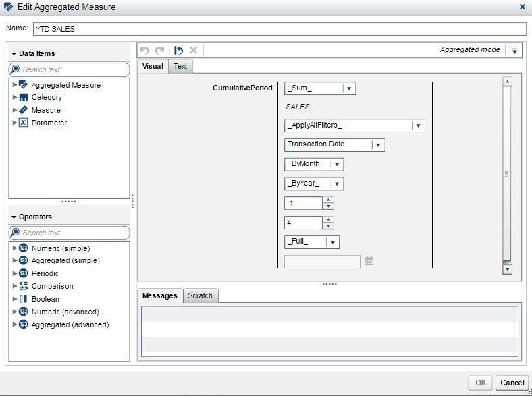Open the _ByYear_ dropdown

pyautogui.click(x=337, y=183)
